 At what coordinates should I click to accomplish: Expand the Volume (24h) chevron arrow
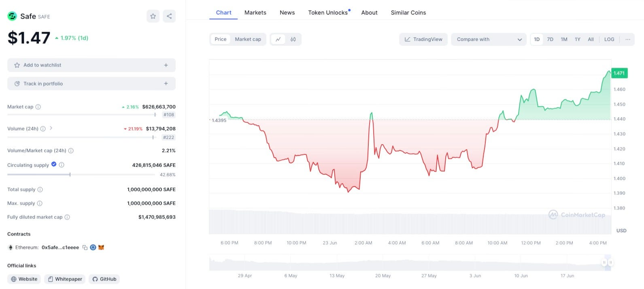pos(51,128)
